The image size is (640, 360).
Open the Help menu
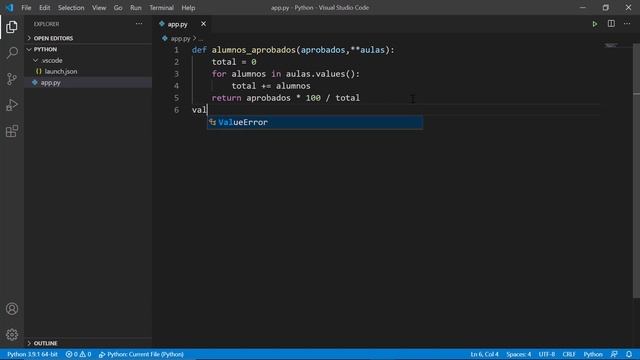188,8
